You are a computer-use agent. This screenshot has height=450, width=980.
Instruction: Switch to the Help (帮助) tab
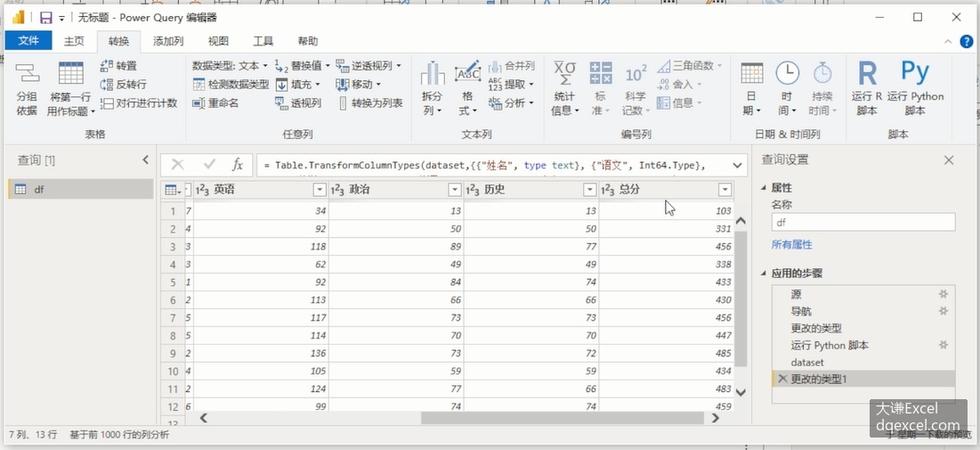[x=307, y=41]
